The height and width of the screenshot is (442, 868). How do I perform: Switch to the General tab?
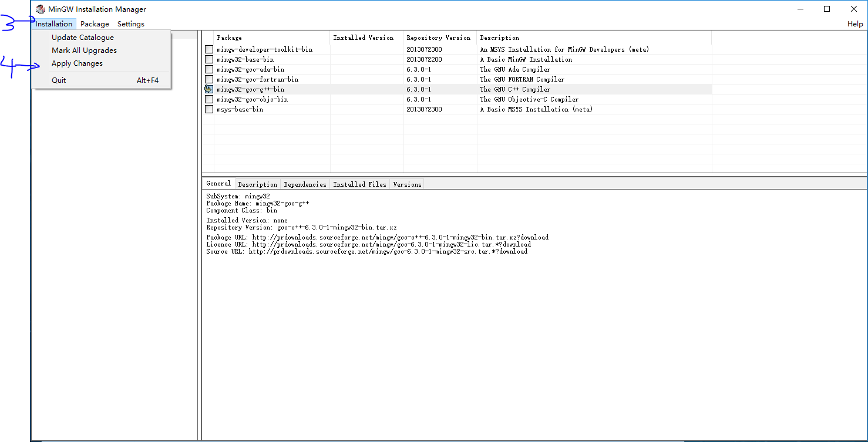(218, 184)
